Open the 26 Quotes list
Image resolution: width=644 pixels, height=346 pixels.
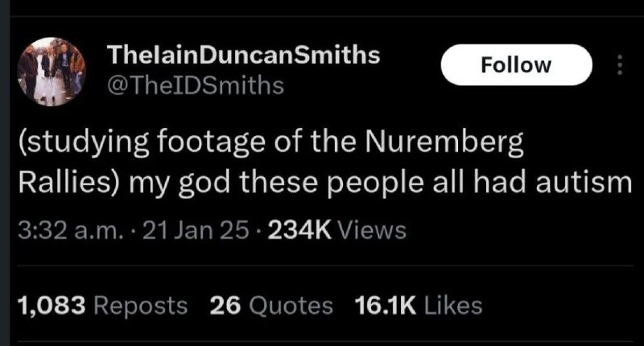coord(271,307)
